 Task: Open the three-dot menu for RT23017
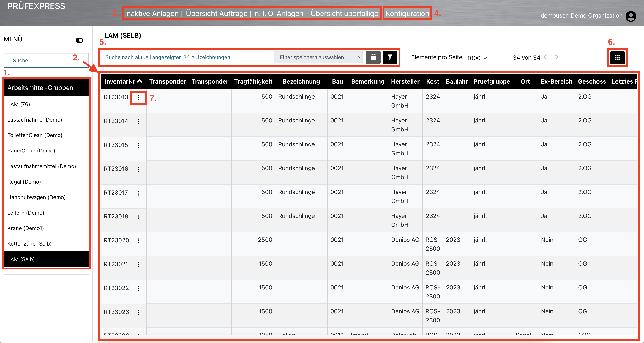click(138, 193)
